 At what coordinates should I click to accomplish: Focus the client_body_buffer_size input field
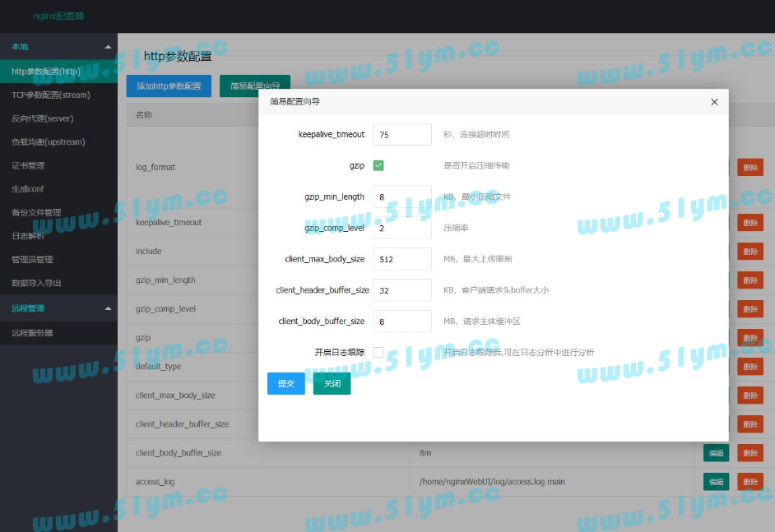[402, 321]
